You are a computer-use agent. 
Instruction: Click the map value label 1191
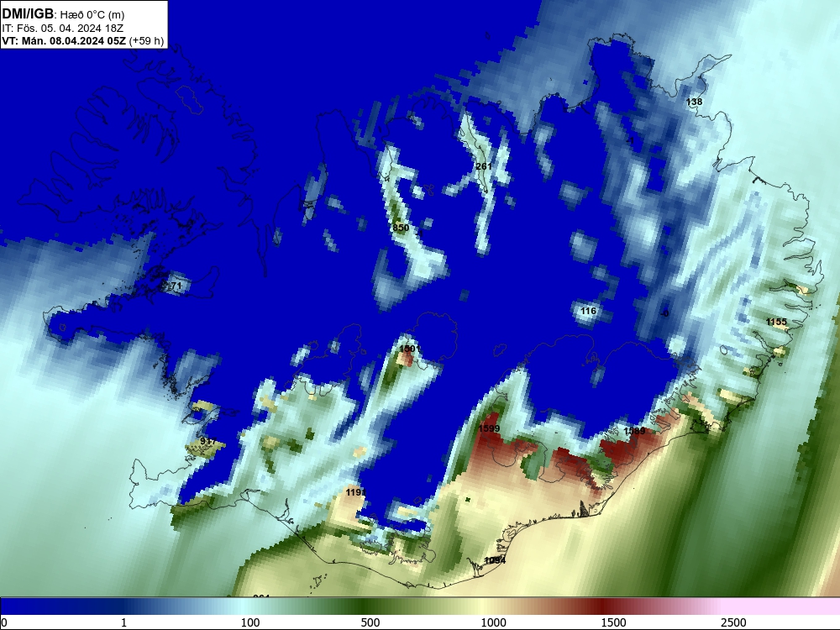[x=355, y=492]
